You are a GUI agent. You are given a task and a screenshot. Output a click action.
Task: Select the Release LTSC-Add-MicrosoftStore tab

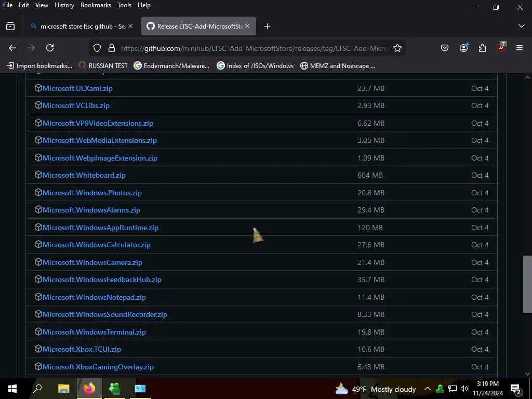[x=198, y=26]
